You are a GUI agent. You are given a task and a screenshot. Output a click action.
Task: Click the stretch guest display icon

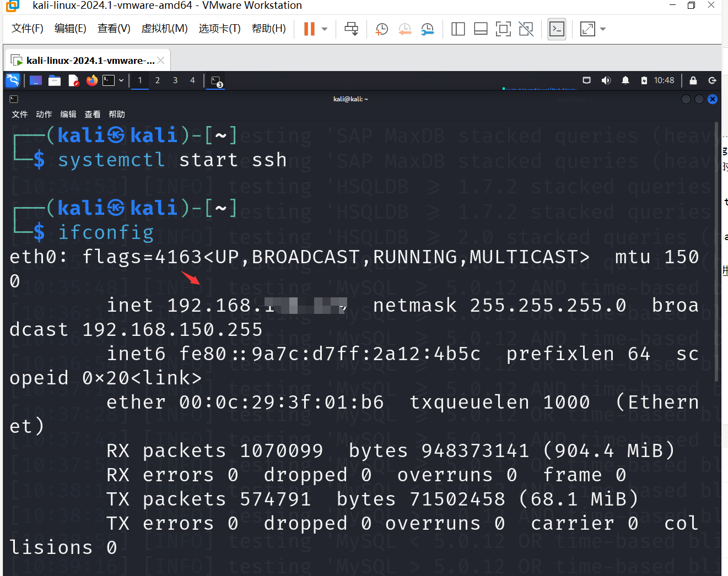tap(587, 29)
